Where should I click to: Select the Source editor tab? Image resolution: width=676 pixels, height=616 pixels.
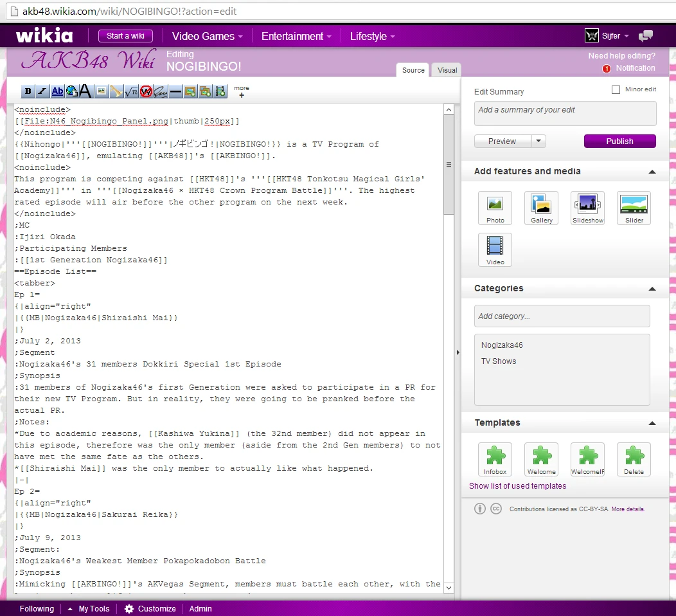[x=413, y=70]
